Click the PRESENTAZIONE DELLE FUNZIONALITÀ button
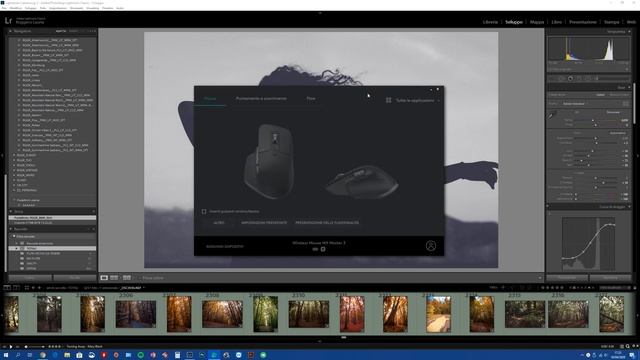Screen dimensions: 640x360 (x=327, y=223)
